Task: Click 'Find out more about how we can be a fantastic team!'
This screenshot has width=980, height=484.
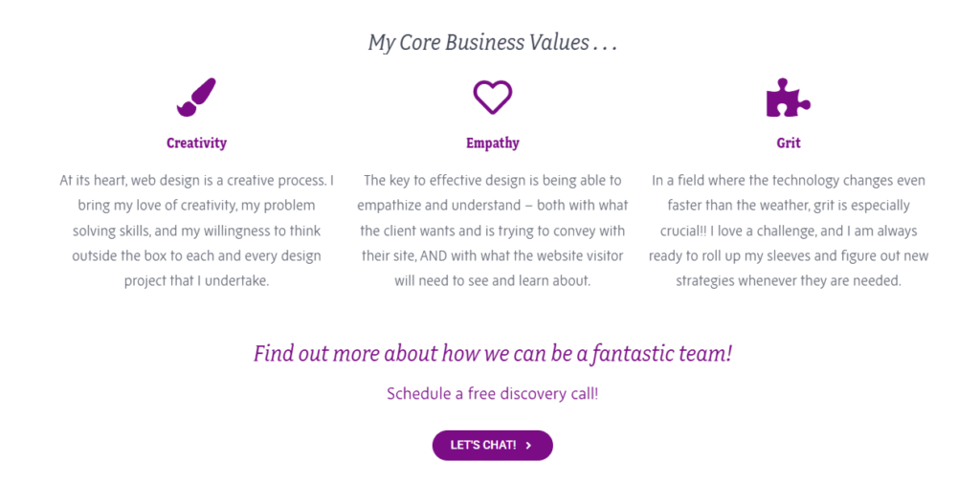Action: pos(493,354)
